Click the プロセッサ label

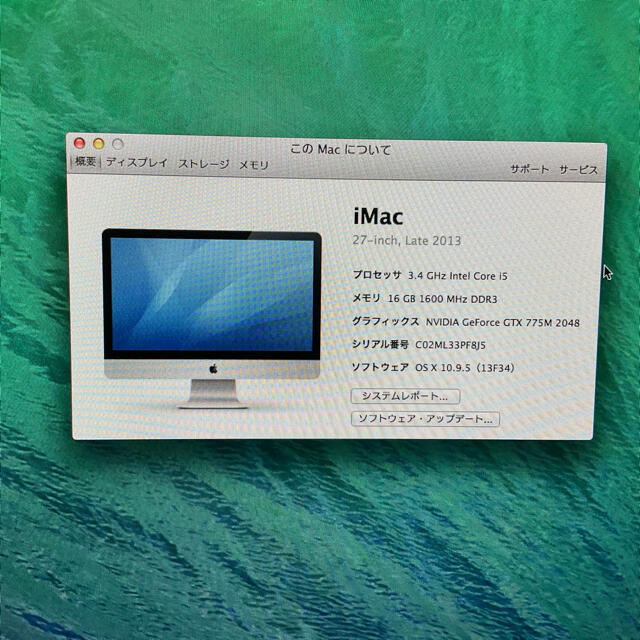(377, 275)
